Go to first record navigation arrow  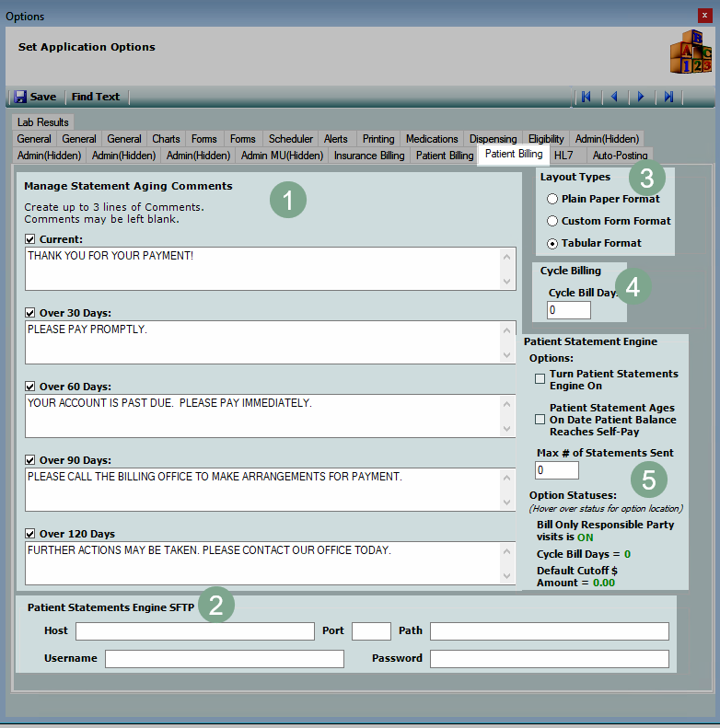tap(586, 97)
